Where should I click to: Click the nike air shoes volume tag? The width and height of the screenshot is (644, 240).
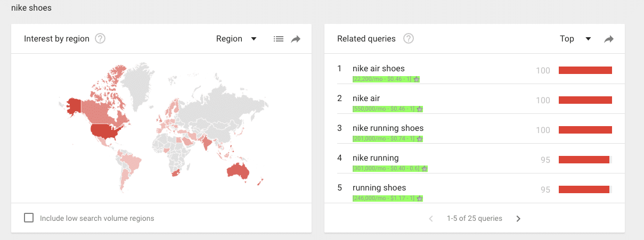tap(382, 79)
